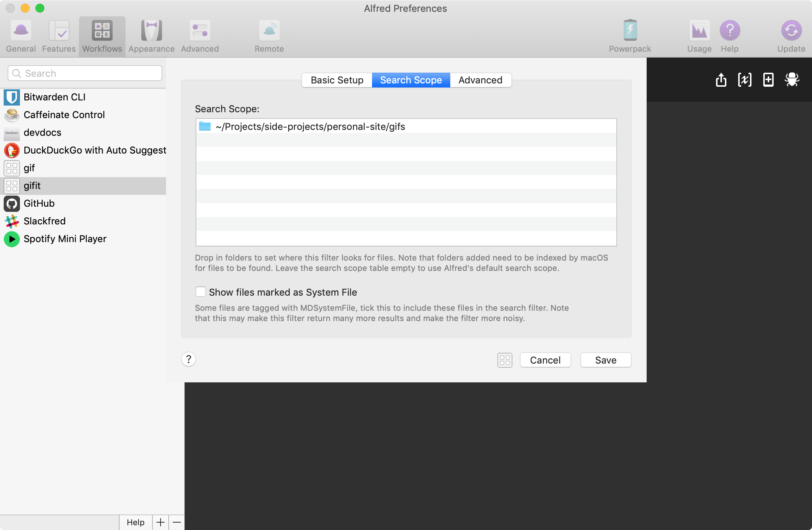This screenshot has height=530, width=812.
Task: Switch to the Basic Setup tab
Action: (x=337, y=80)
